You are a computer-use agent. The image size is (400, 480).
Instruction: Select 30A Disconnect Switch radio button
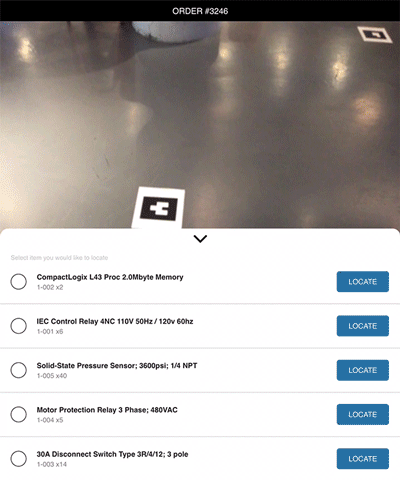click(19, 459)
